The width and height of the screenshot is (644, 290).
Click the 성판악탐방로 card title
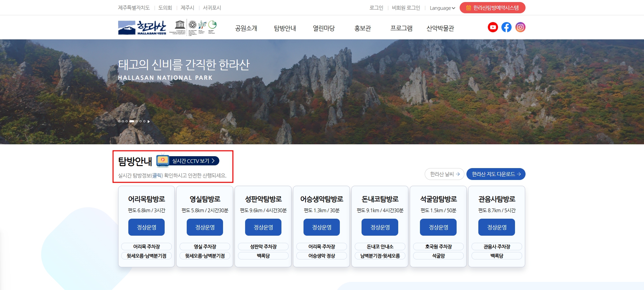pyautogui.click(x=263, y=199)
